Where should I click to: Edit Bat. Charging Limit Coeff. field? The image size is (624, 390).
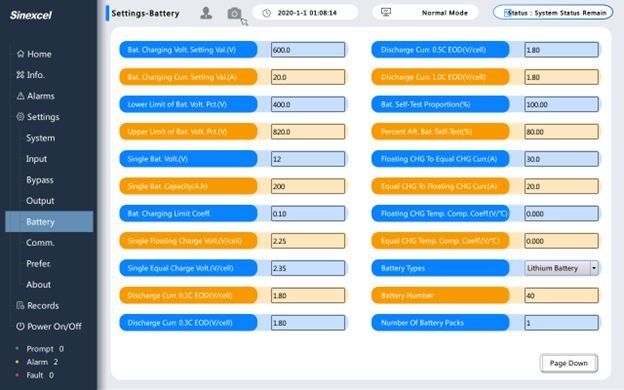[308, 213]
